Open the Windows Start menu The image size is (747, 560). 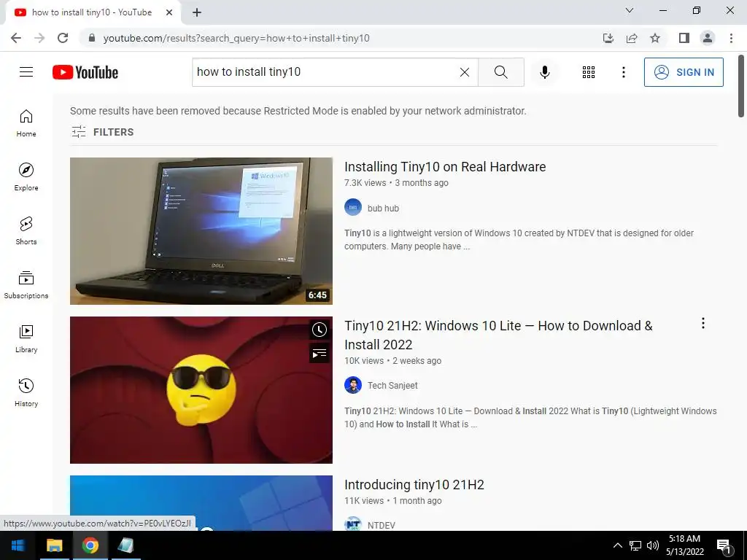(x=18, y=545)
